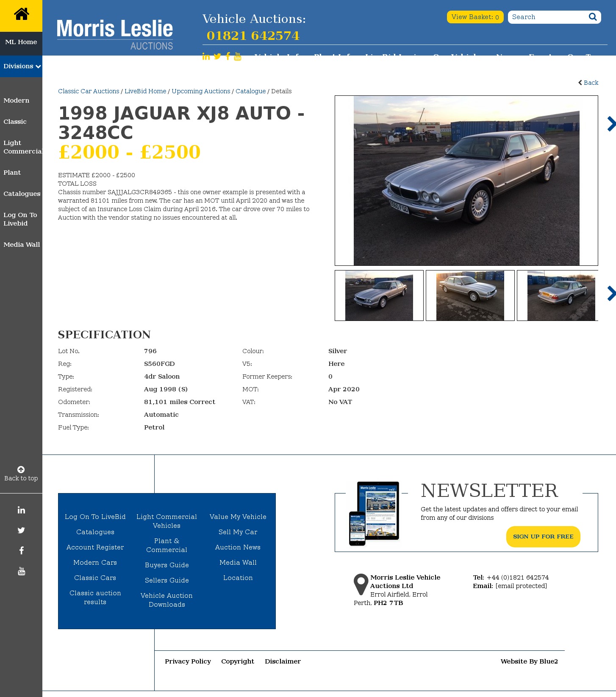Open YouTube icon in left sidebar
This screenshot has width=616, height=697.
21,571
